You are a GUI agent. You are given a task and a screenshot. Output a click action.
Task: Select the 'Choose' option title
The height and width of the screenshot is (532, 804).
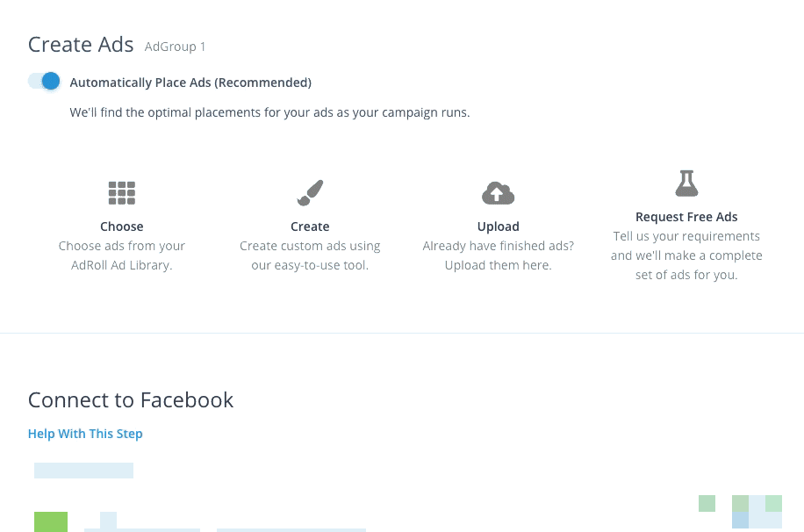coord(122,226)
